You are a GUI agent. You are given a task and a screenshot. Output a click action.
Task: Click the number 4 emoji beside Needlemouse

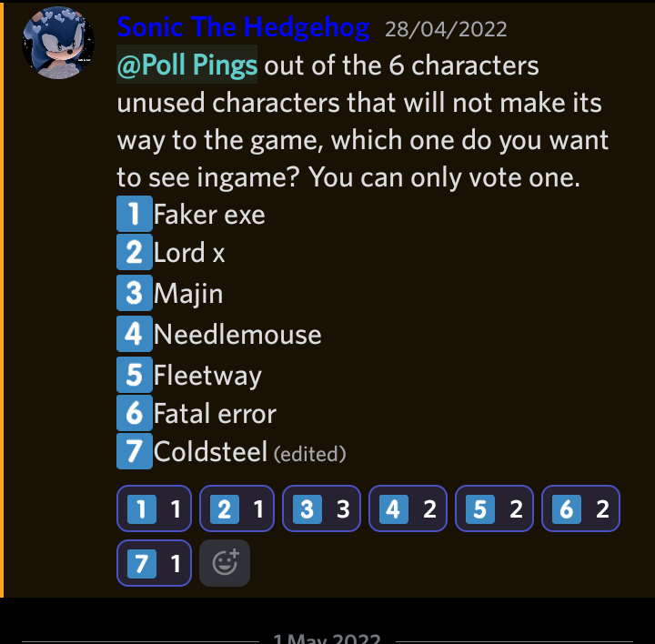[134, 334]
